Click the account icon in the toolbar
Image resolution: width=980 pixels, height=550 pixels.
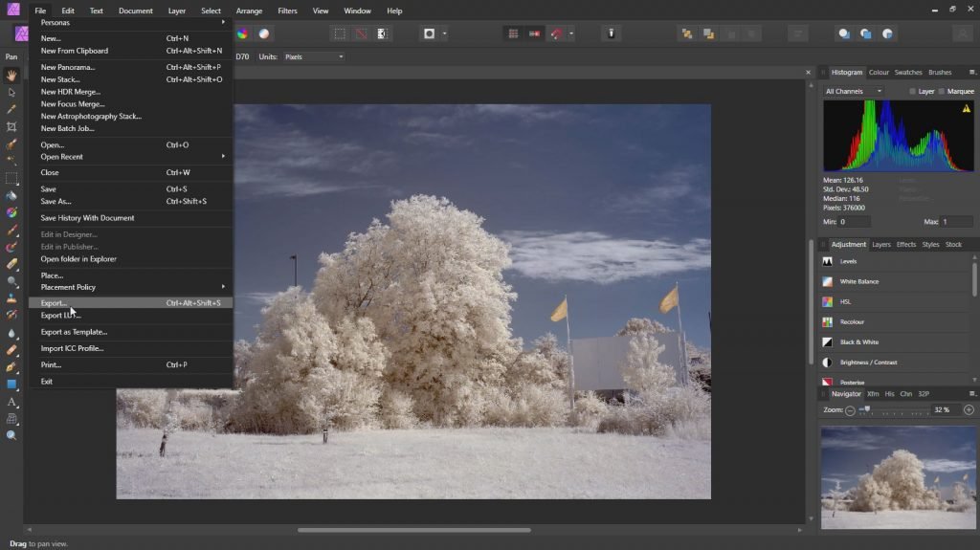coord(963,33)
